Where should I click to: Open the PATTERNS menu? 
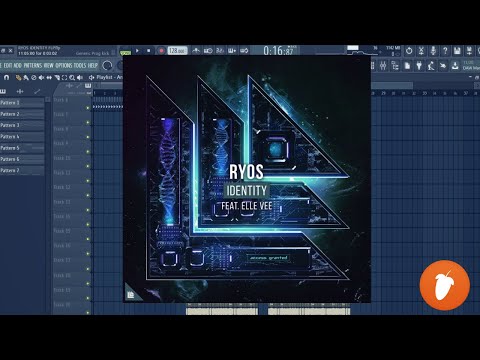click(33, 65)
